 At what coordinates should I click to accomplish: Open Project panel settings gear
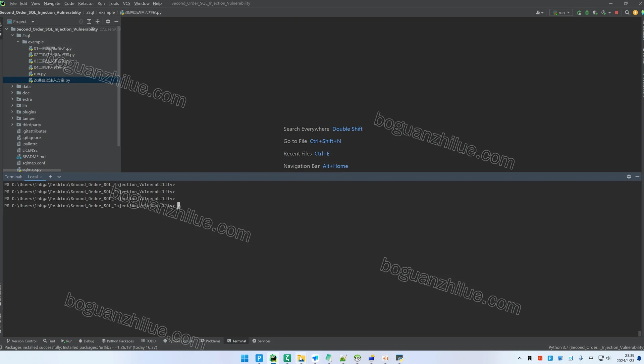(108, 21)
